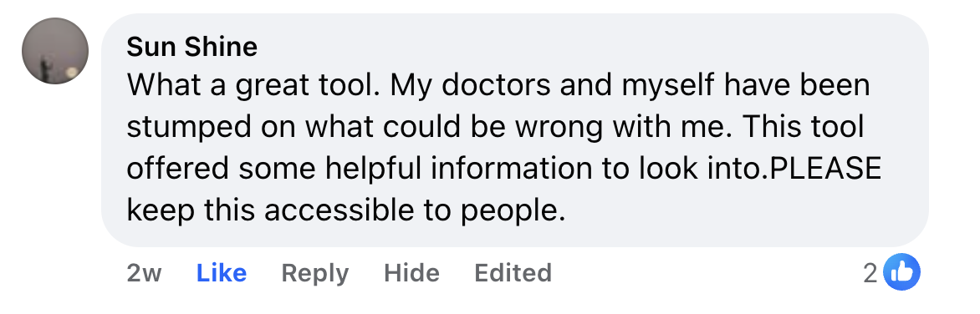Reply to Sun Shine's comment

tap(315, 273)
